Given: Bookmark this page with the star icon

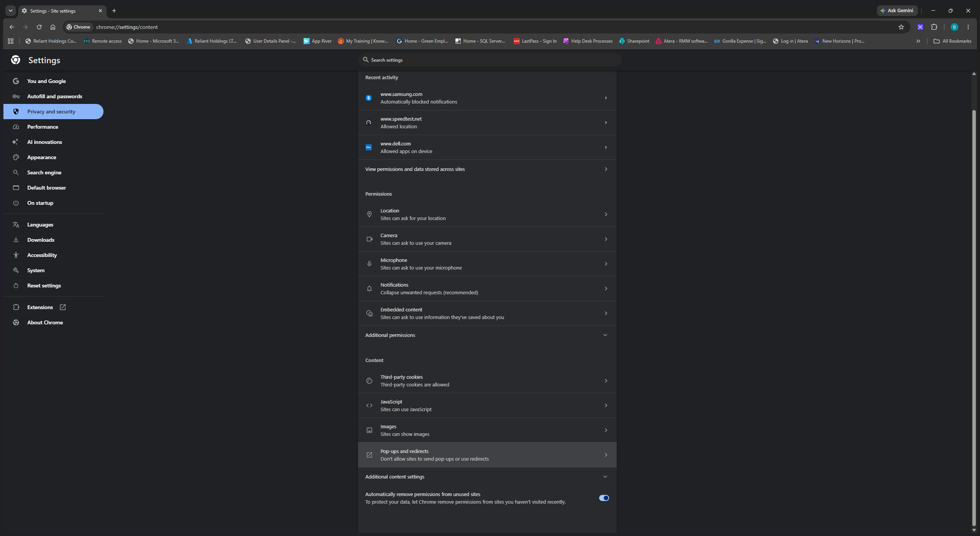Looking at the screenshot, I should tap(901, 27).
